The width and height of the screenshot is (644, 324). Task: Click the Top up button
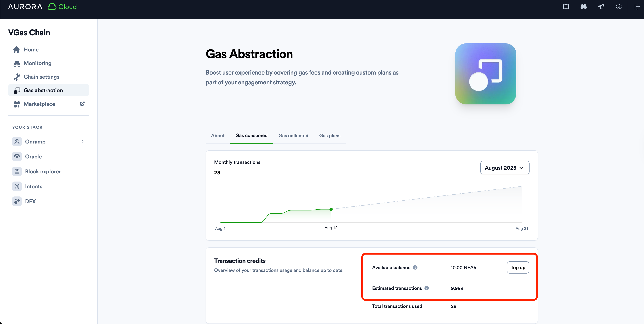(518, 267)
